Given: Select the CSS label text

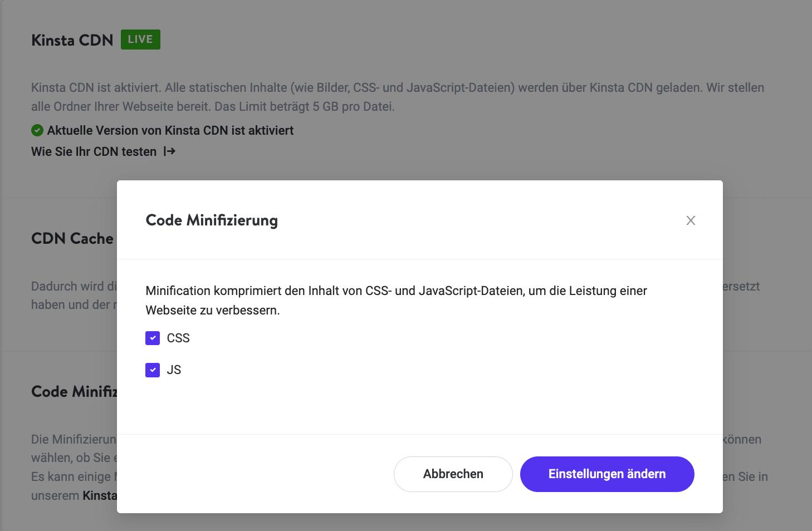Looking at the screenshot, I should point(178,338).
